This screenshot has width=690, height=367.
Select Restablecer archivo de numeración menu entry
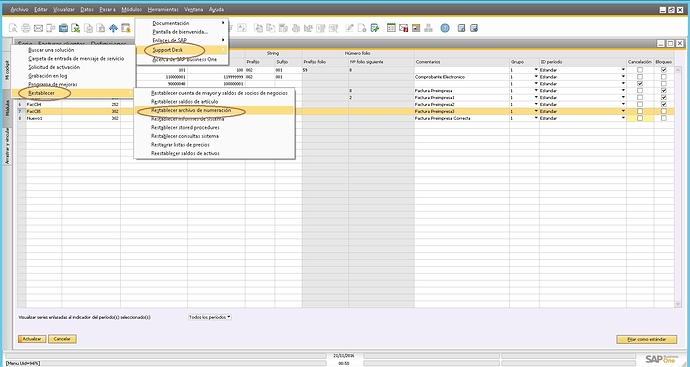(x=214, y=110)
